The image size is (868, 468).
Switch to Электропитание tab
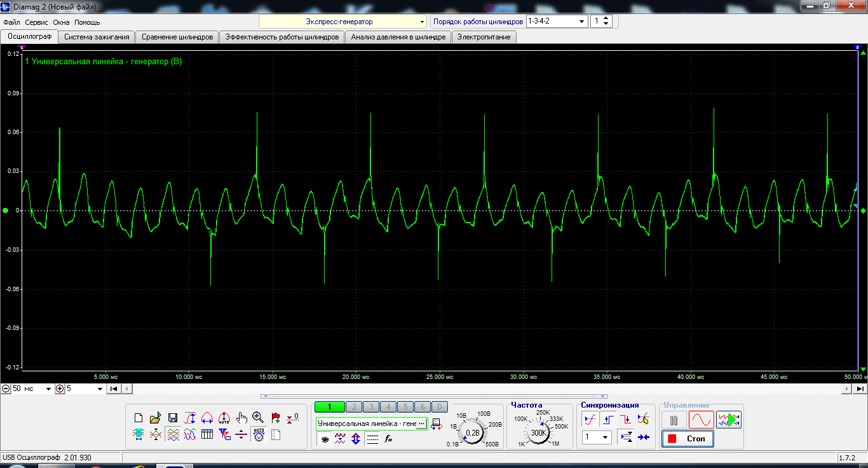484,37
